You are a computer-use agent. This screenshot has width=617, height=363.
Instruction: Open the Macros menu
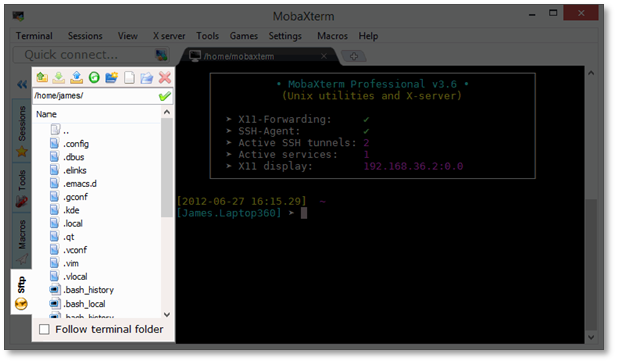click(x=333, y=36)
